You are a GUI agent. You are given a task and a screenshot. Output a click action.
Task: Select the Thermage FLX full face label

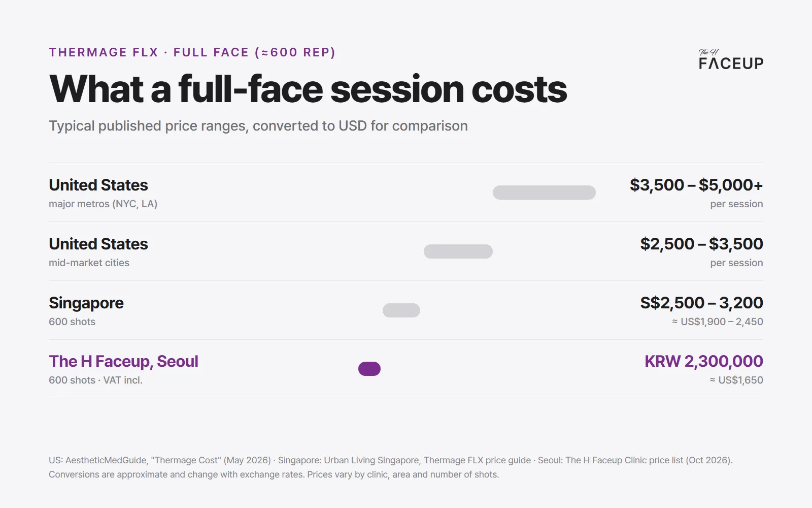coord(192,52)
